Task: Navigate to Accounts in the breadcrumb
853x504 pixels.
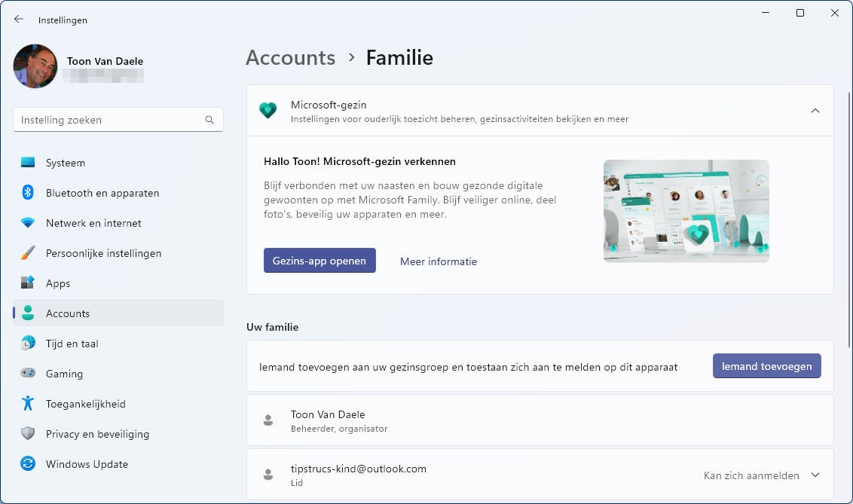Action: 290,58
